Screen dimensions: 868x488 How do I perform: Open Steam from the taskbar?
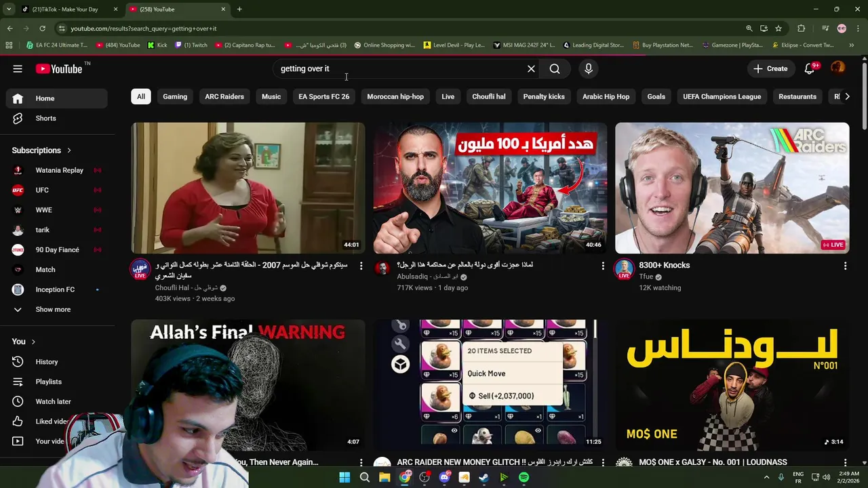pyautogui.click(x=484, y=477)
